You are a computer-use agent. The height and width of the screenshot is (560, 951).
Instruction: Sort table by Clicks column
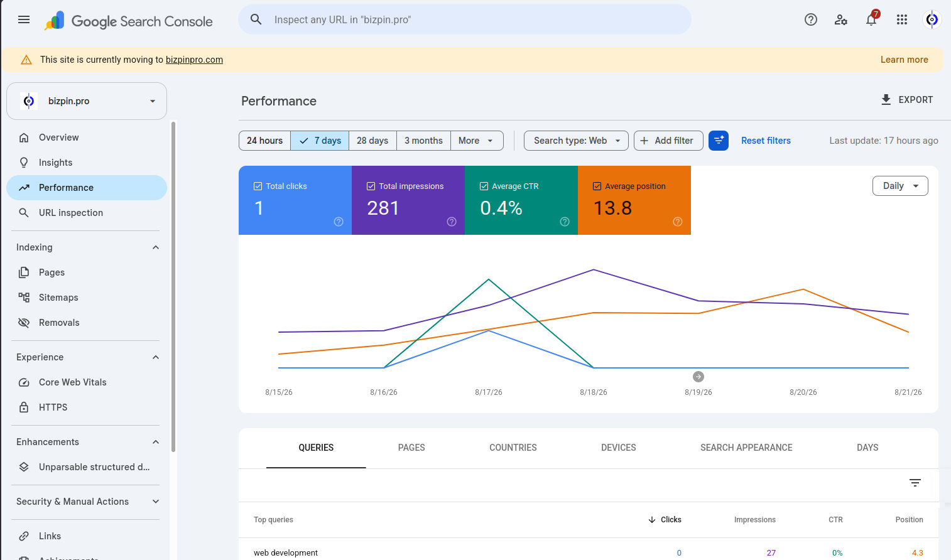[x=665, y=520]
